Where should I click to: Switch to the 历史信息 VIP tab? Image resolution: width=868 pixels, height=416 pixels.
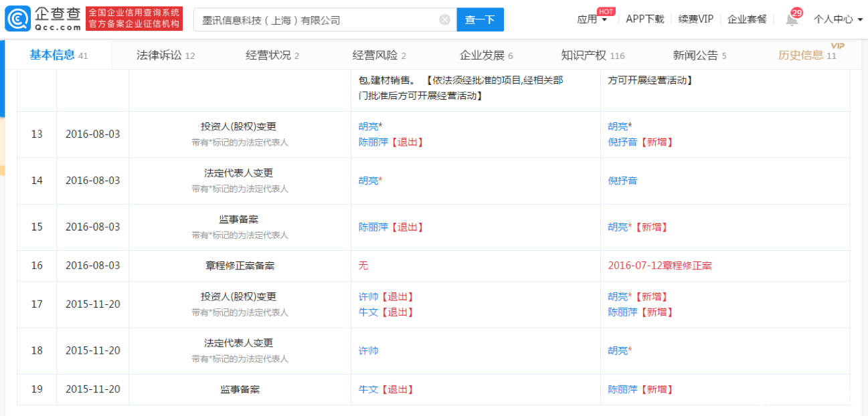(808, 55)
